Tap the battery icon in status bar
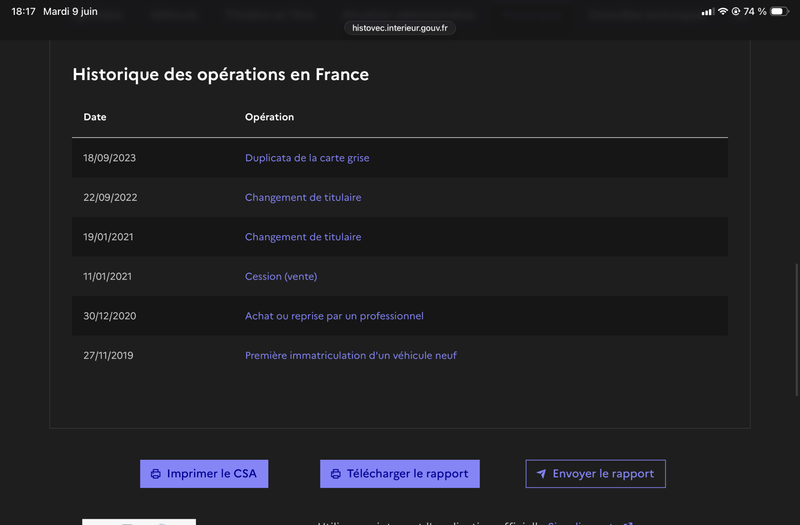The height and width of the screenshot is (525, 800). [x=779, y=11]
